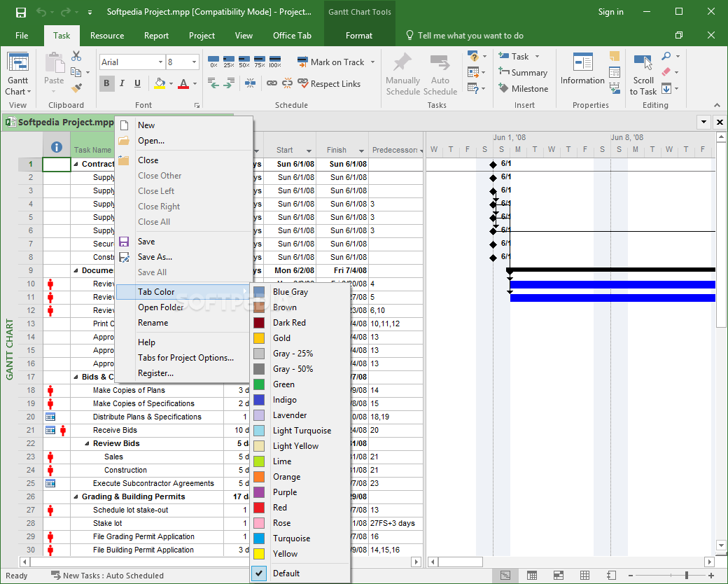Click the Split Task icon
This screenshot has height=584, width=728.
[x=251, y=83]
